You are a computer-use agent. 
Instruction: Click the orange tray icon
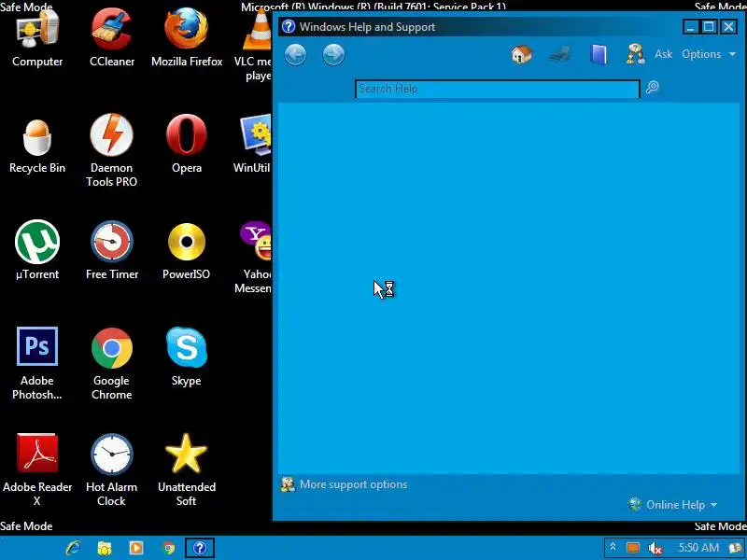pyautogui.click(x=633, y=548)
